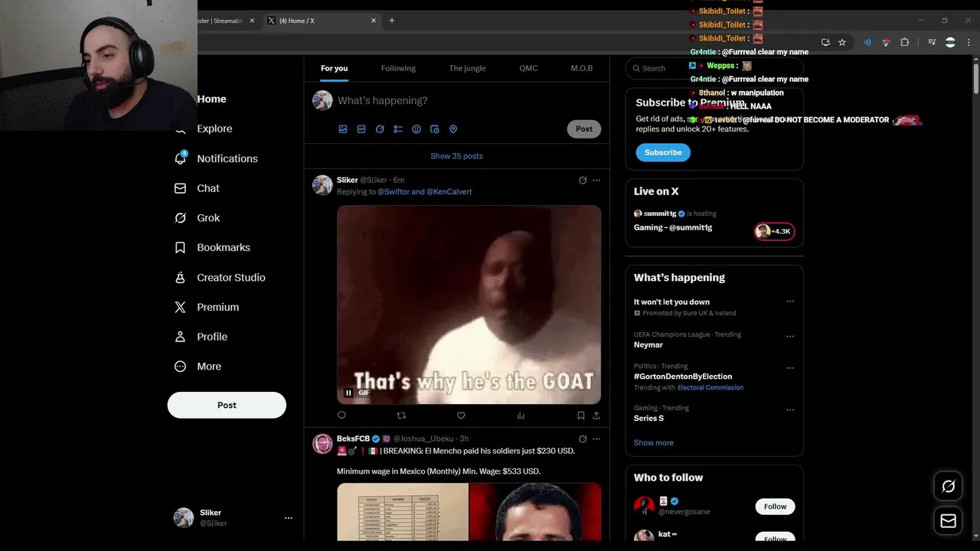Click Show more under What's happening
This screenshot has height=551, width=980.
(x=654, y=442)
